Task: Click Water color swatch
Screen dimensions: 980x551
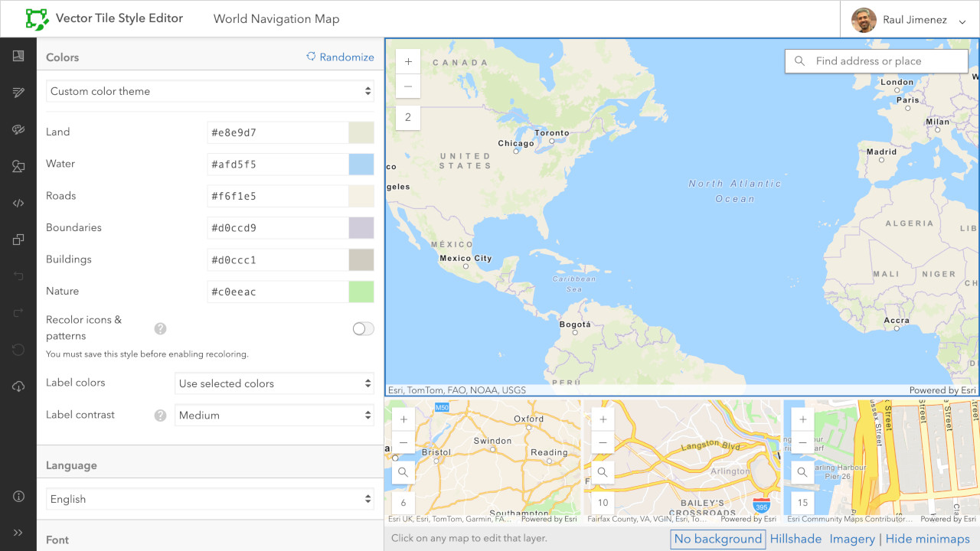Action: (361, 165)
